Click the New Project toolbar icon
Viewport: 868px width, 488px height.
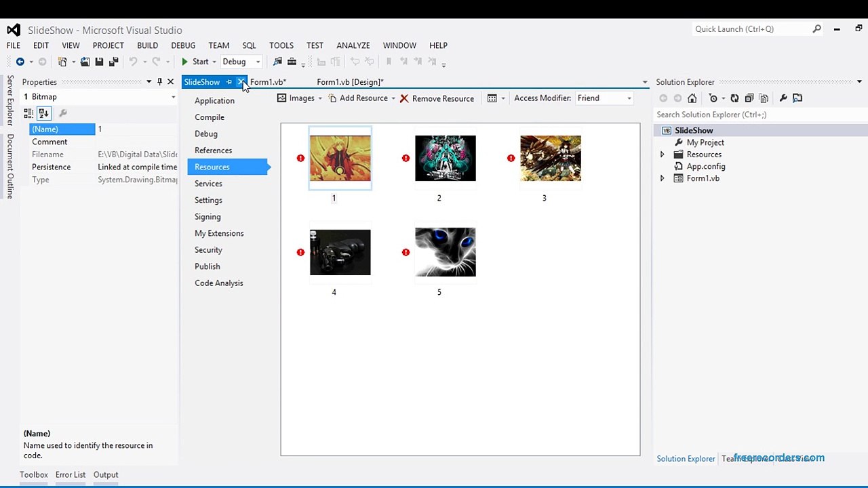tap(62, 62)
